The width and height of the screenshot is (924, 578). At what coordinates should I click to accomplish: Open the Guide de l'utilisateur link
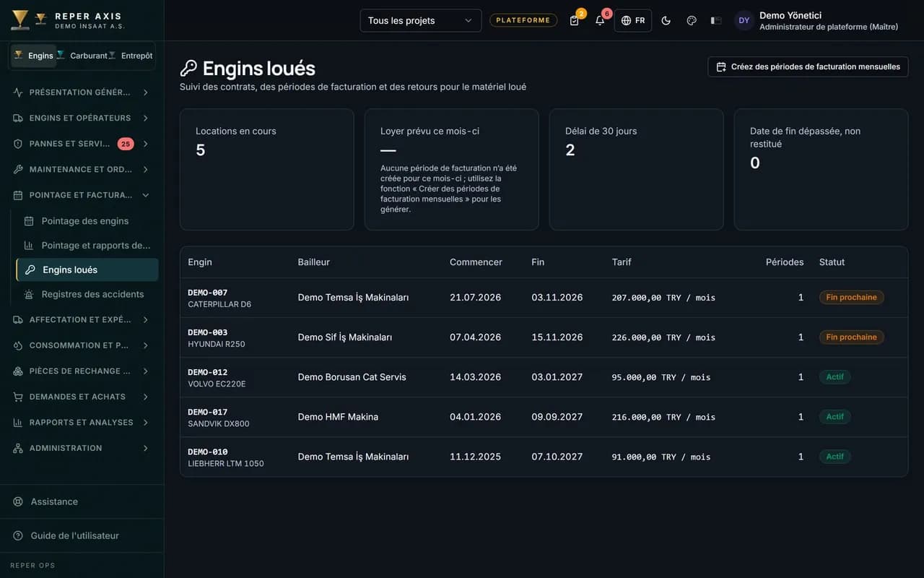pyautogui.click(x=74, y=535)
